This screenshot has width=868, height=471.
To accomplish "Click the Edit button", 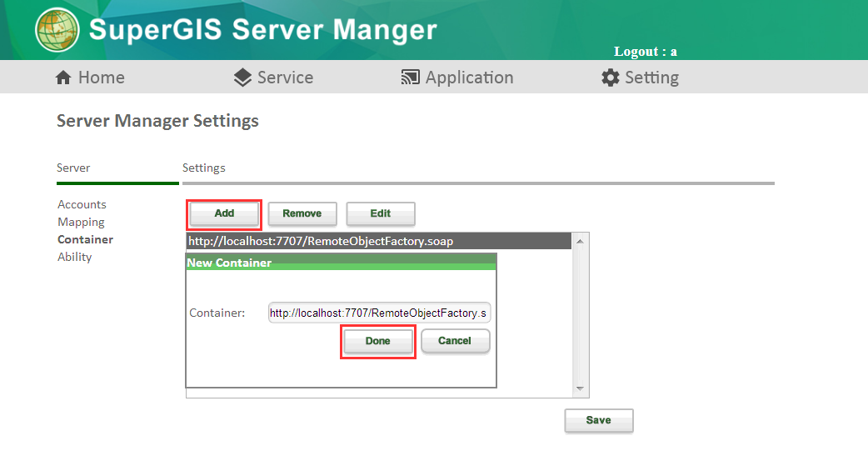I will [381, 214].
